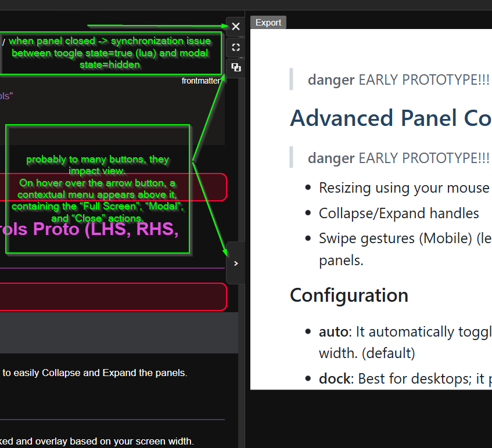Viewport: 492px width, 448px height.
Task: Close the panel with the X icon
Action: click(235, 26)
